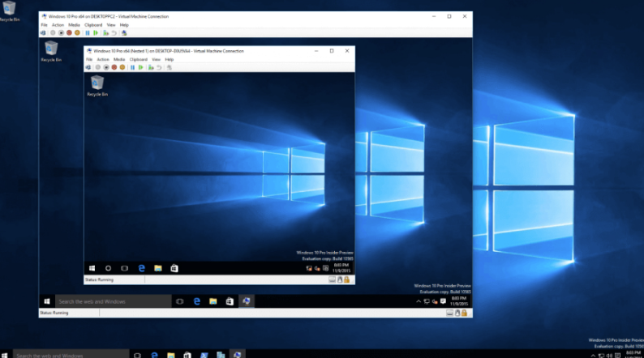Screen dimensions: 644x358
Task: Open File Explorer in middle VM taskbar
Action: 213,301
